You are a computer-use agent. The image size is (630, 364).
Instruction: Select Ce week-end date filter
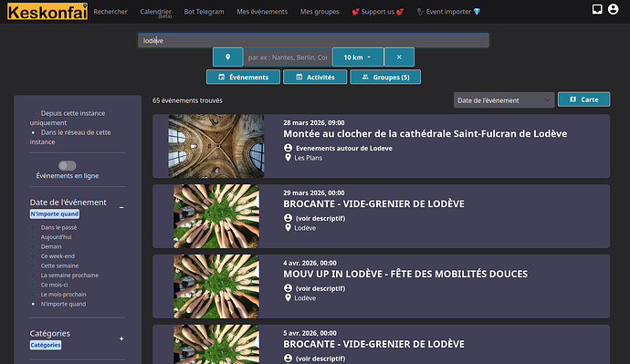(34, 256)
